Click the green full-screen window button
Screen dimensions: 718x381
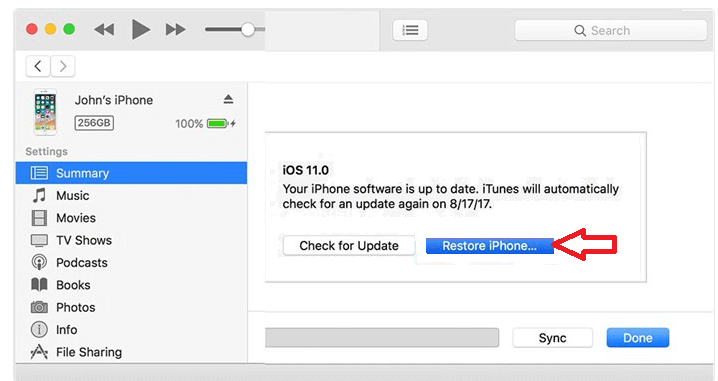pyautogui.click(x=69, y=29)
